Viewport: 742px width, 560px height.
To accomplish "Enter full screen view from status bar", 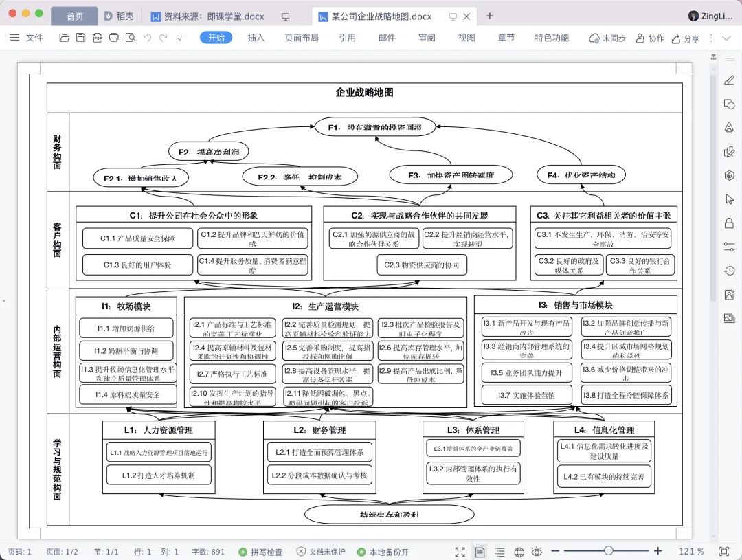I will coord(460,552).
